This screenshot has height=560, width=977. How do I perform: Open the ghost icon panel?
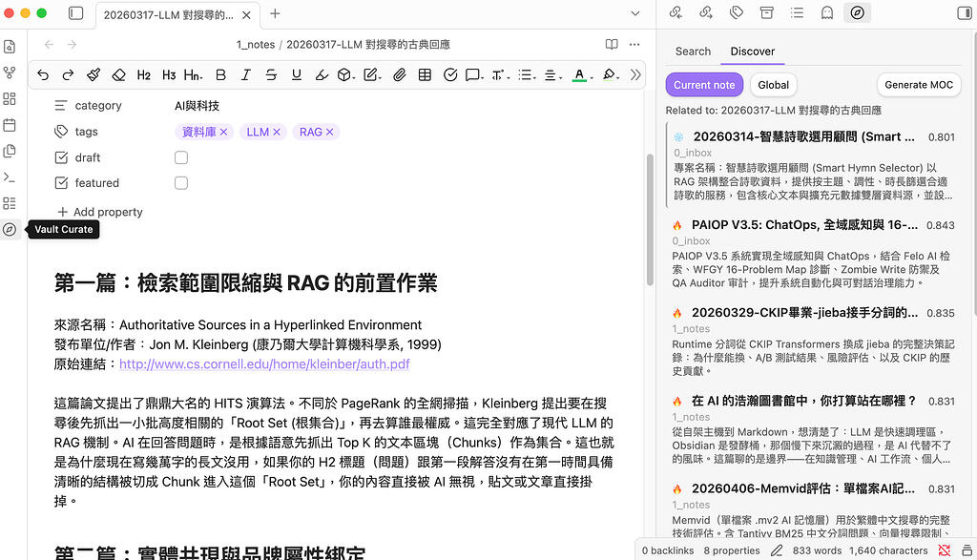click(827, 12)
